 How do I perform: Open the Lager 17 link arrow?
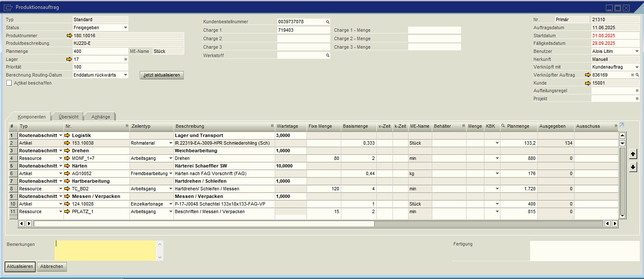[x=69, y=59]
